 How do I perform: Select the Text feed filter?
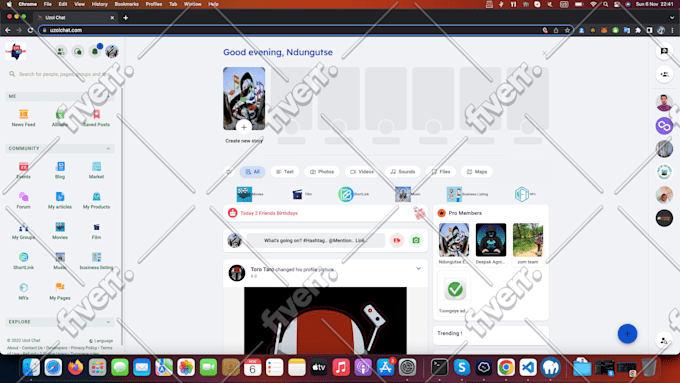284,172
